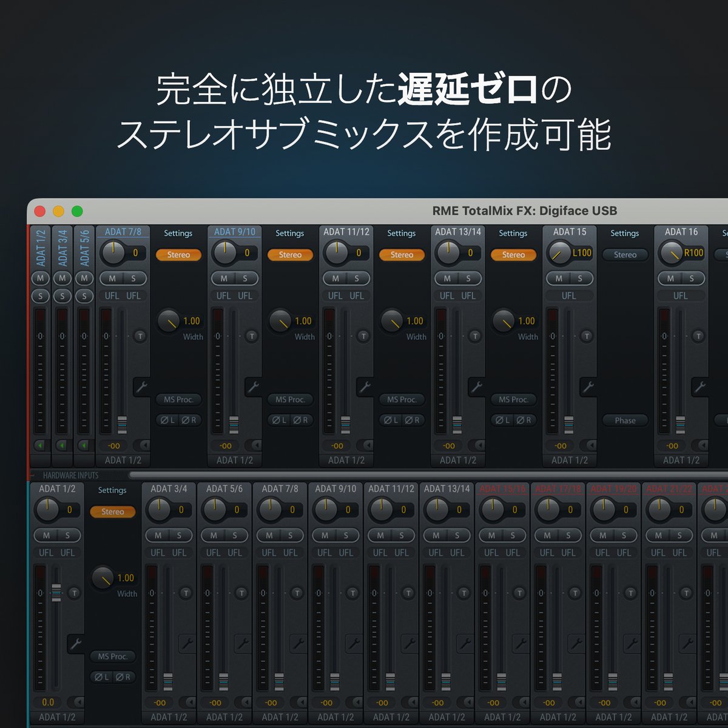Click the T trim button on channel ADAT 15
Screen dimensions: 728x728
coord(587,335)
